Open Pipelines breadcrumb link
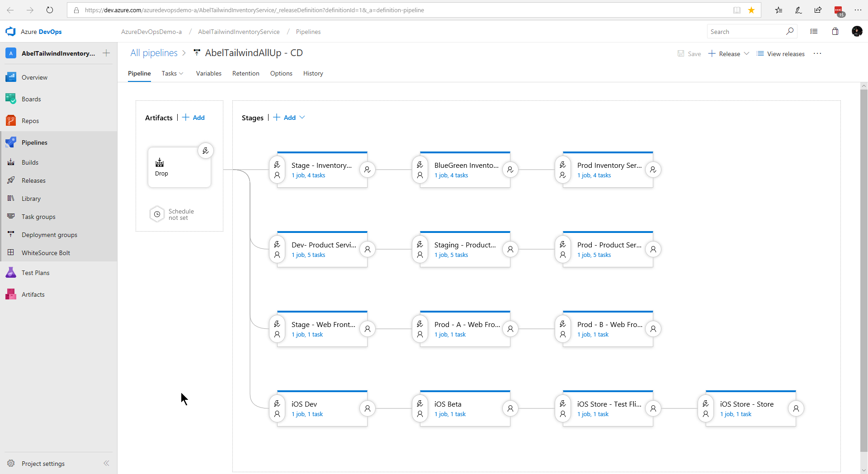This screenshot has width=868, height=474. tap(308, 32)
